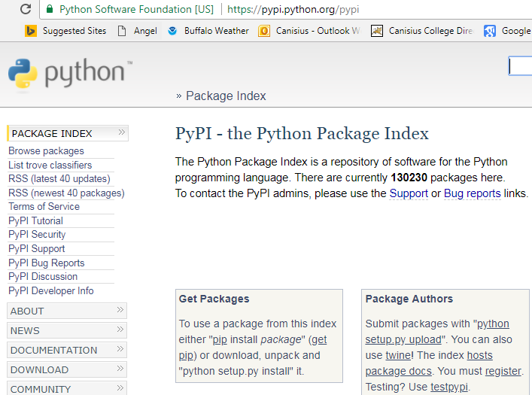Click the Package Authors box heading
Viewport: 532px width, 395px height.
(409, 299)
